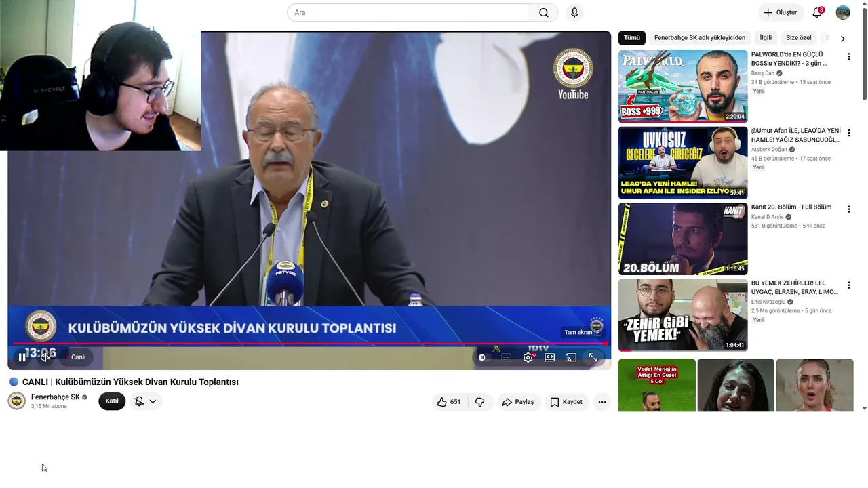Click the page vertical scrollbar
868x488 pixels.
point(864,54)
